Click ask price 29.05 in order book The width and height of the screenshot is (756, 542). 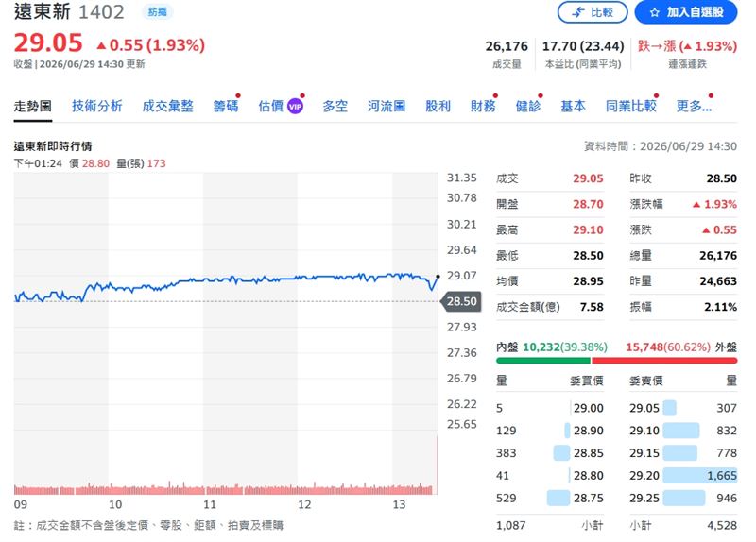click(x=644, y=408)
